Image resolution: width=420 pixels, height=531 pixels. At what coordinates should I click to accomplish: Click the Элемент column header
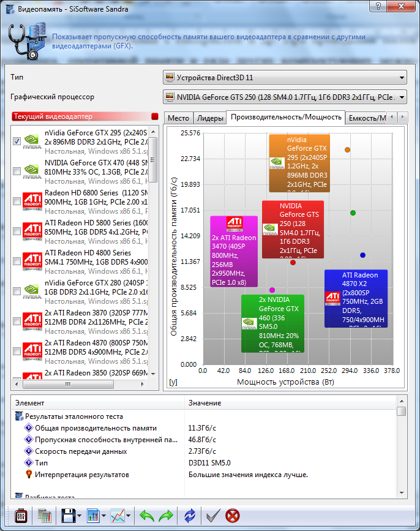click(x=98, y=403)
